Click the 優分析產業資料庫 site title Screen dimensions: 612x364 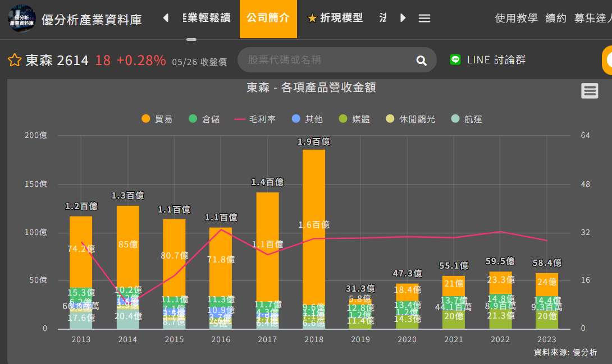pos(92,20)
